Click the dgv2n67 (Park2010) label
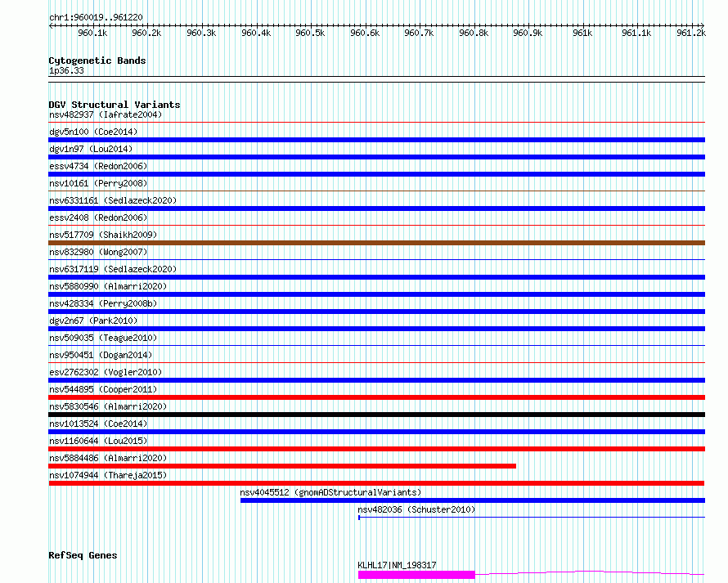This screenshot has width=728, height=583. pyautogui.click(x=93, y=321)
